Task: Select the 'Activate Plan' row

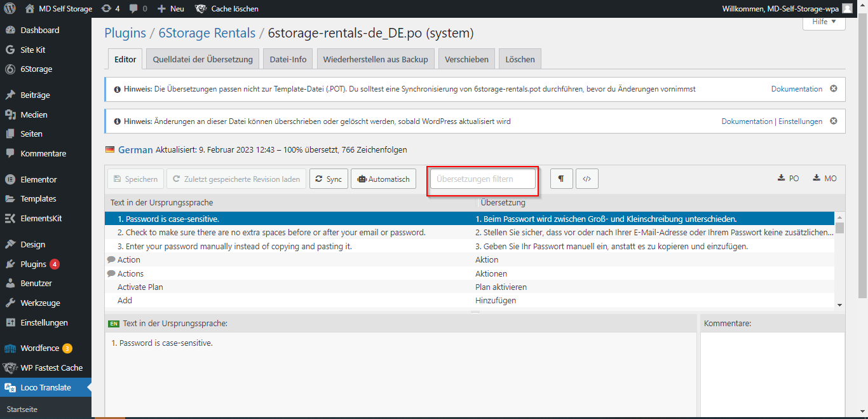Action: [x=470, y=287]
